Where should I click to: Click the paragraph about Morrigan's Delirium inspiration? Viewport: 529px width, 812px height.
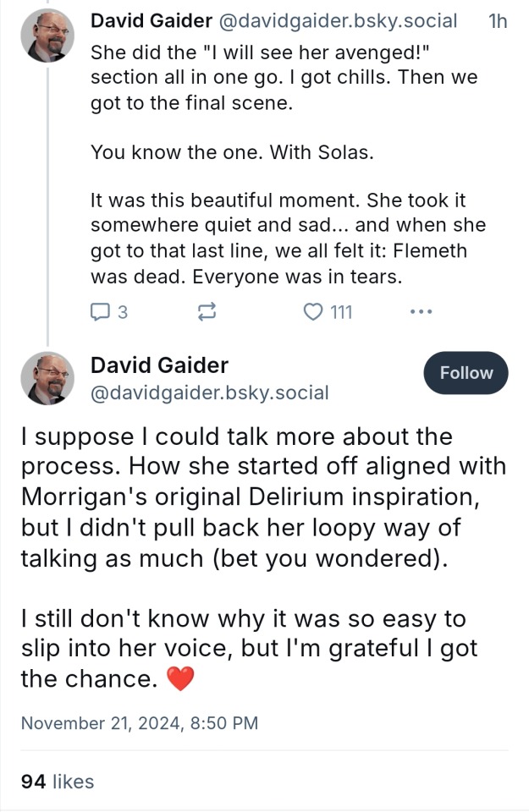click(x=262, y=498)
